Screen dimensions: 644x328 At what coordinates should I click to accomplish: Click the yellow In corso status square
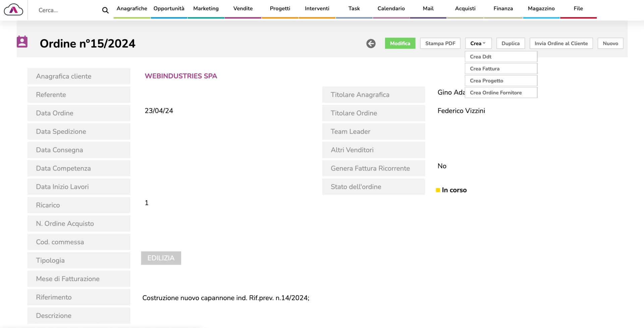[x=438, y=190]
